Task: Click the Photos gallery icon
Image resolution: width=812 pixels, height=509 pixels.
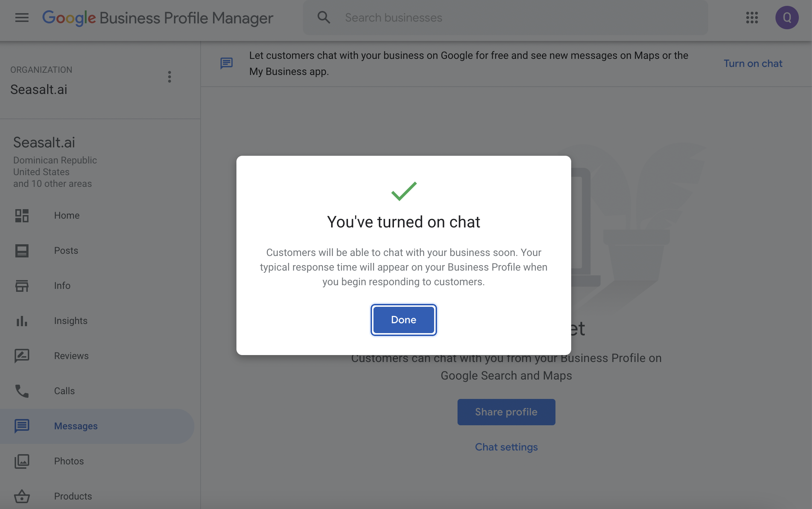Action: 22,461
